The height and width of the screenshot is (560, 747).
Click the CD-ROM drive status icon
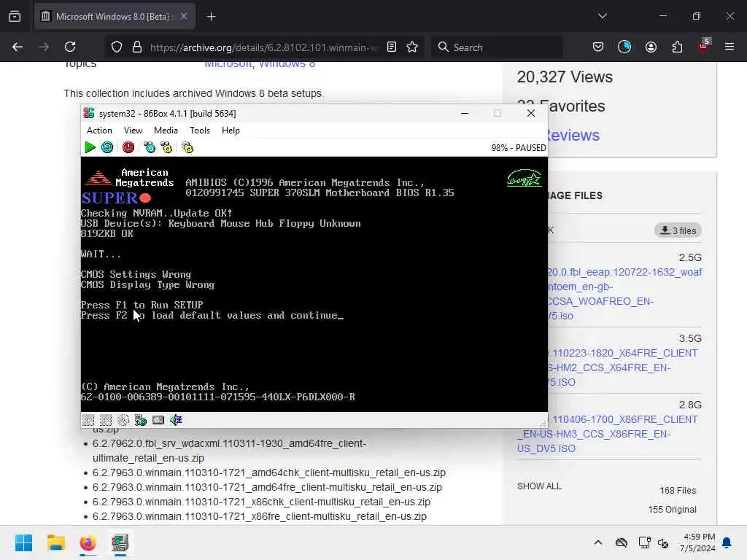123,420
